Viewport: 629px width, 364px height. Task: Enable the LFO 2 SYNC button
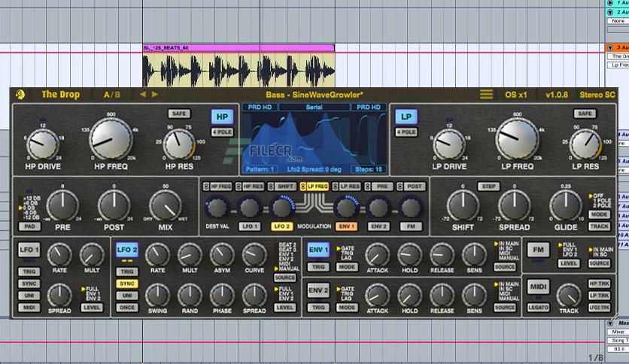[x=127, y=284]
